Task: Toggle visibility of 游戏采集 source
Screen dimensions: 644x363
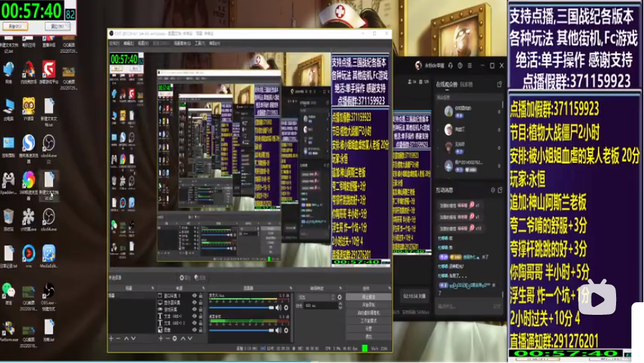Action: click(194, 309)
